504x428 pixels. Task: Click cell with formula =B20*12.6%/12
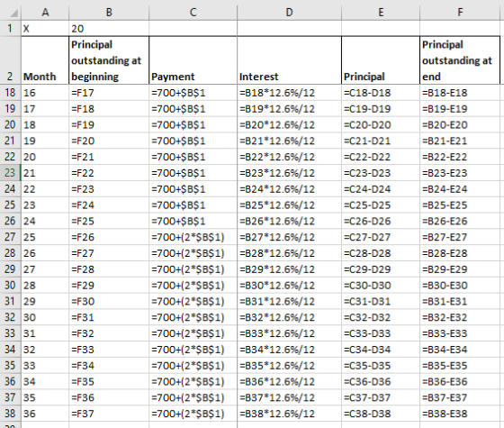point(289,125)
